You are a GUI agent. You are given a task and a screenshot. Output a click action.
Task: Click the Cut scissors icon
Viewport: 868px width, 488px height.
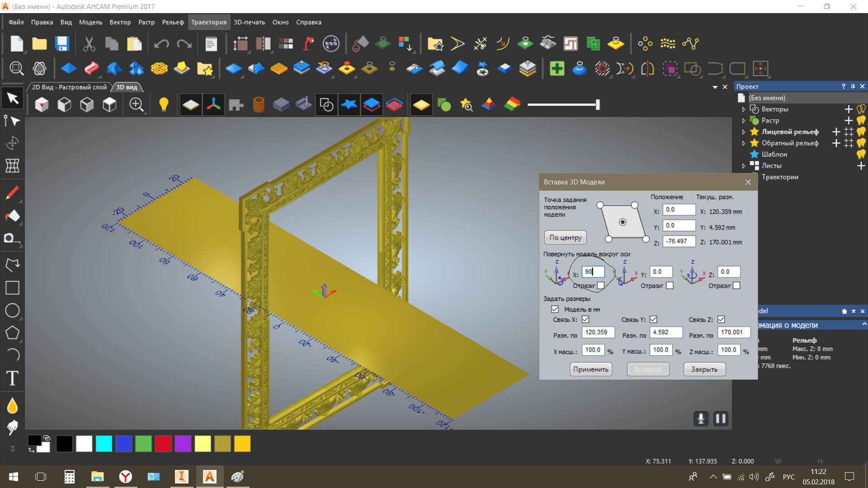pyautogui.click(x=89, y=44)
